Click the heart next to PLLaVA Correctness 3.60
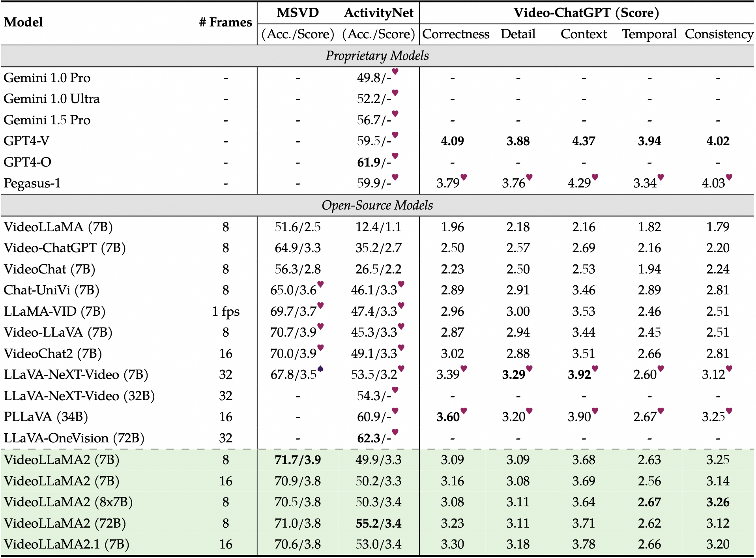Image resolution: width=756 pixels, height=558 pixels. (x=464, y=411)
